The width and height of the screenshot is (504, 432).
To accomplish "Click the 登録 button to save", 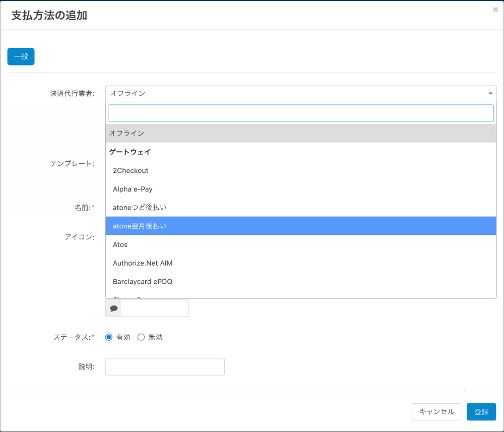I will coord(481,412).
